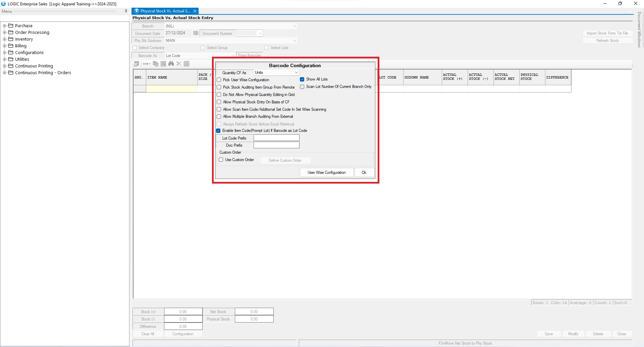Click the grid layout icon in toolbar
The image size is (644, 347).
coord(187,64)
